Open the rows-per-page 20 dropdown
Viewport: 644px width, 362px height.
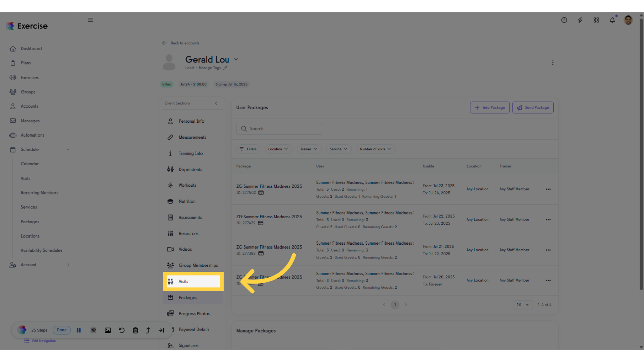point(523,305)
